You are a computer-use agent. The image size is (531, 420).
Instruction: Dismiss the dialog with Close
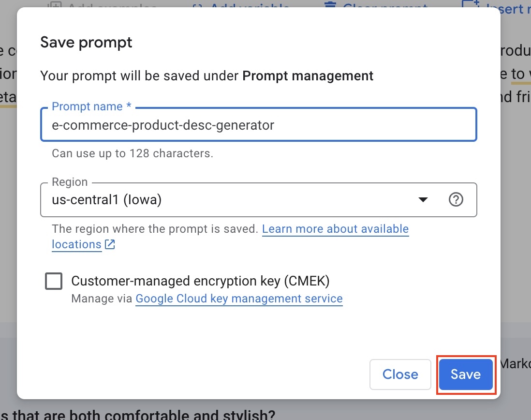coord(400,374)
